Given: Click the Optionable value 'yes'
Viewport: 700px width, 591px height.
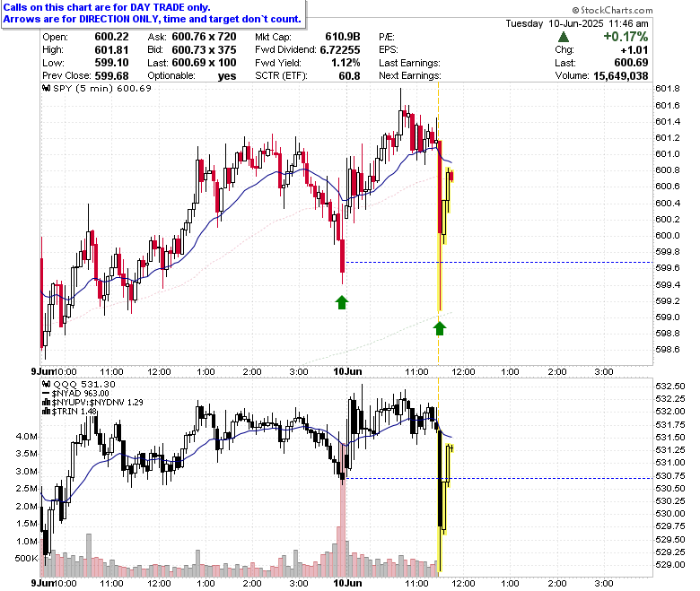Looking at the screenshot, I should click(227, 76).
